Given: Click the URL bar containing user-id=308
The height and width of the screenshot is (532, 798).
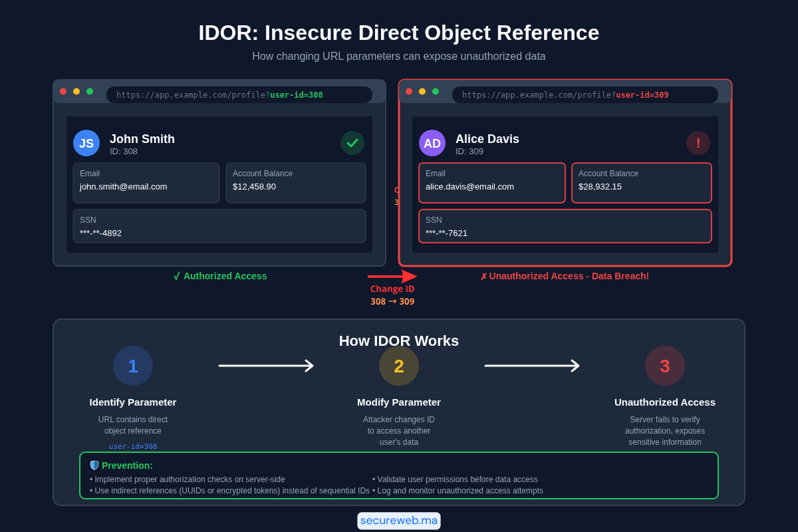Looking at the screenshot, I should [239, 94].
